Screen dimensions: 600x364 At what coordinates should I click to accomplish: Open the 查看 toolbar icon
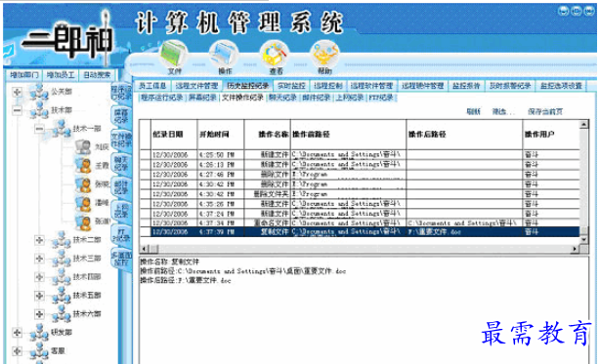[x=276, y=55]
